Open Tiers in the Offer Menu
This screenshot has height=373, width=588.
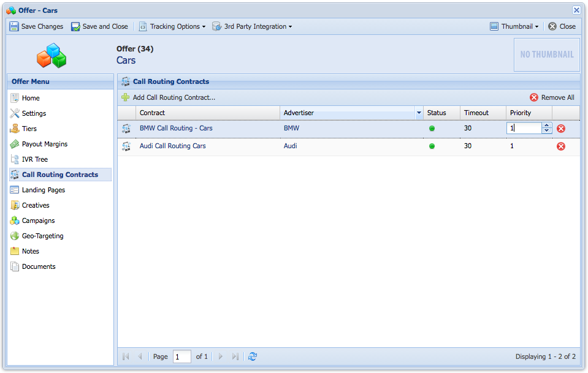[29, 129]
